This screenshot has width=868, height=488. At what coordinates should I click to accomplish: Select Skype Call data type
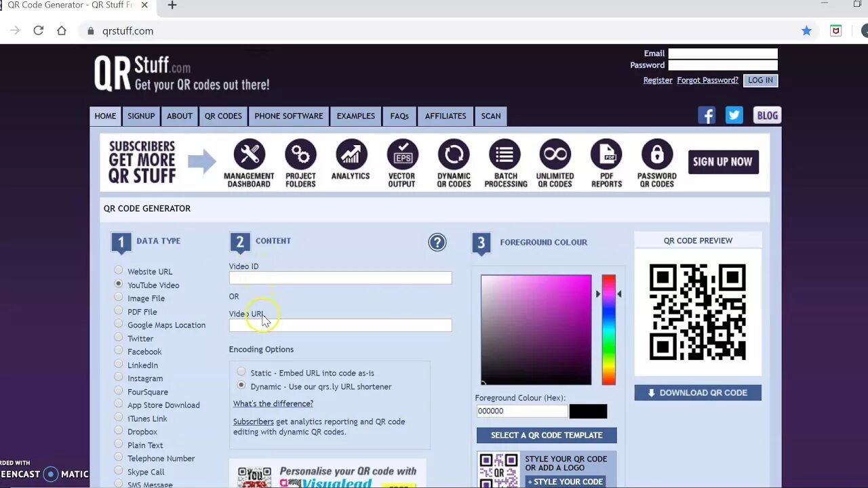pos(119,470)
